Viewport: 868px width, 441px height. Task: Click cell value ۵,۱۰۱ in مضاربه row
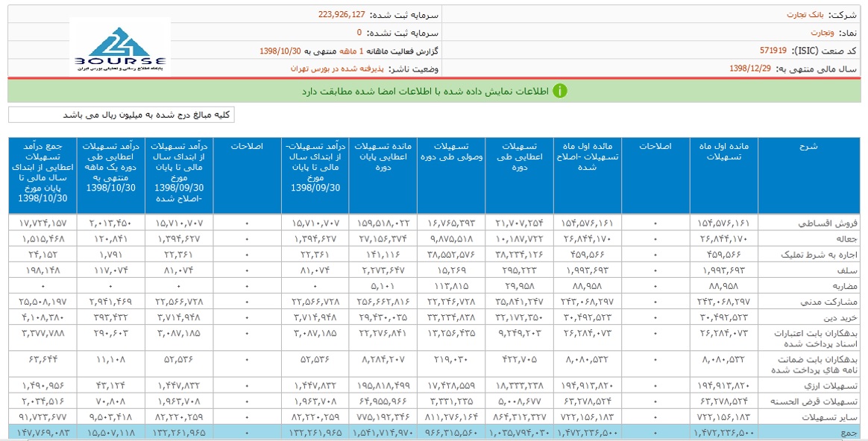tap(383, 286)
